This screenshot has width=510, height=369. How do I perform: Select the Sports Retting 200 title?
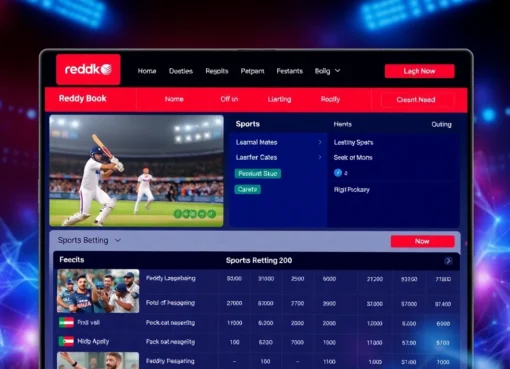(259, 260)
